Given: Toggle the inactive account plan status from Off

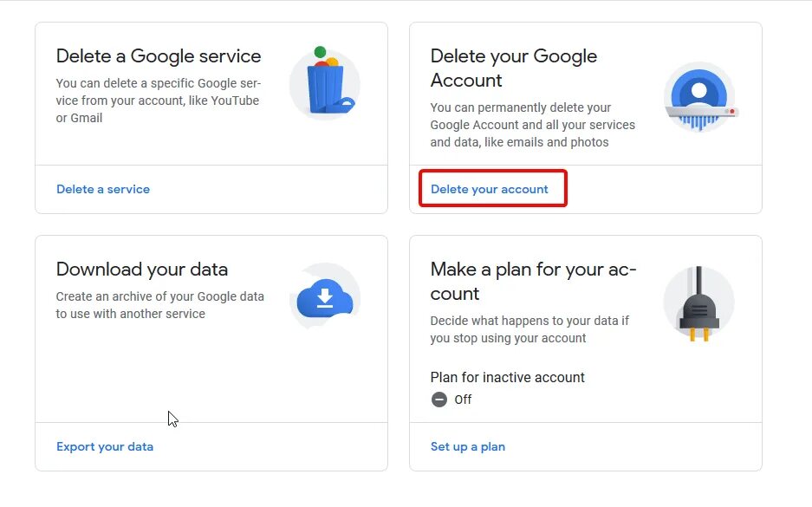Looking at the screenshot, I should (x=438, y=400).
